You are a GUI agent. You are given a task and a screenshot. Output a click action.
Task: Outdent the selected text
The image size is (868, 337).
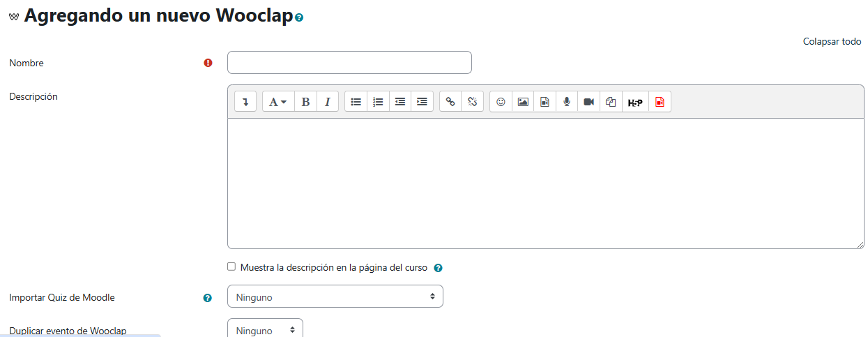click(399, 102)
